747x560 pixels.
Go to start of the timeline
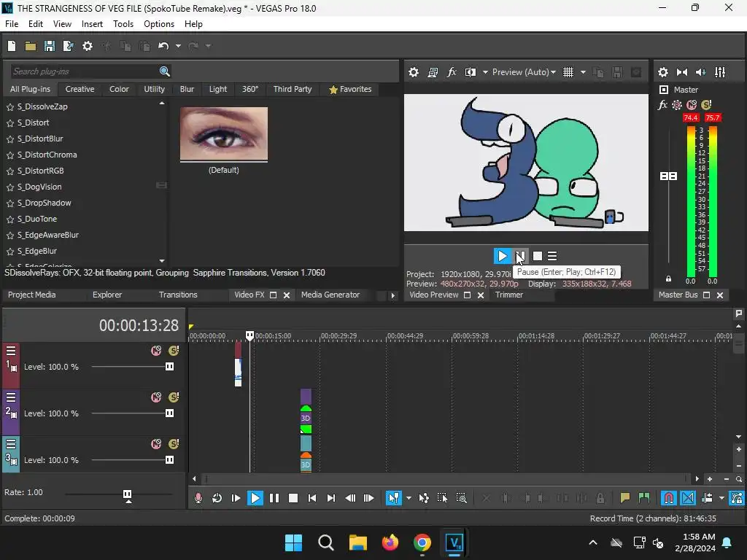click(x=312, y=498)
